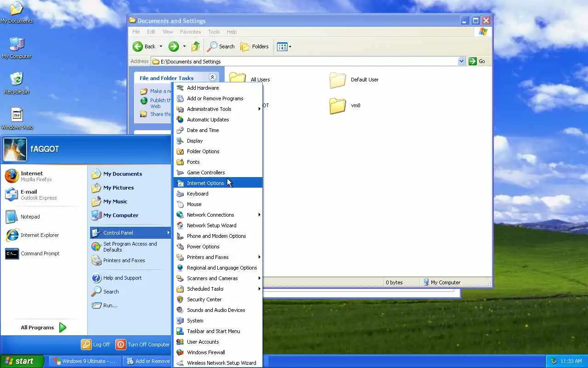Collapse File and Folder Tasks panel
Screen dimensions: 588x368
pyautogui.click(x=212, y=78)
